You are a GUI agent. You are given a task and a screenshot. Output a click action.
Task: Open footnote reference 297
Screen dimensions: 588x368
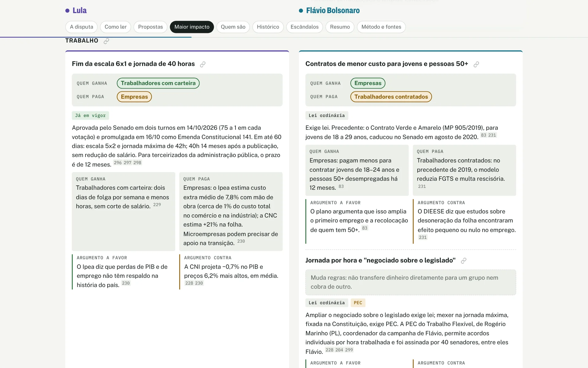pos(127,163)
